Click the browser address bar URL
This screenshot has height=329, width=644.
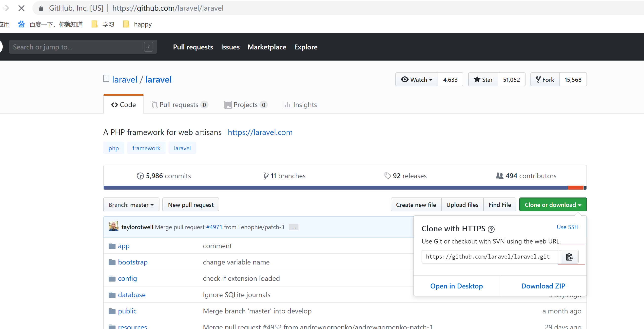point(168,8)
